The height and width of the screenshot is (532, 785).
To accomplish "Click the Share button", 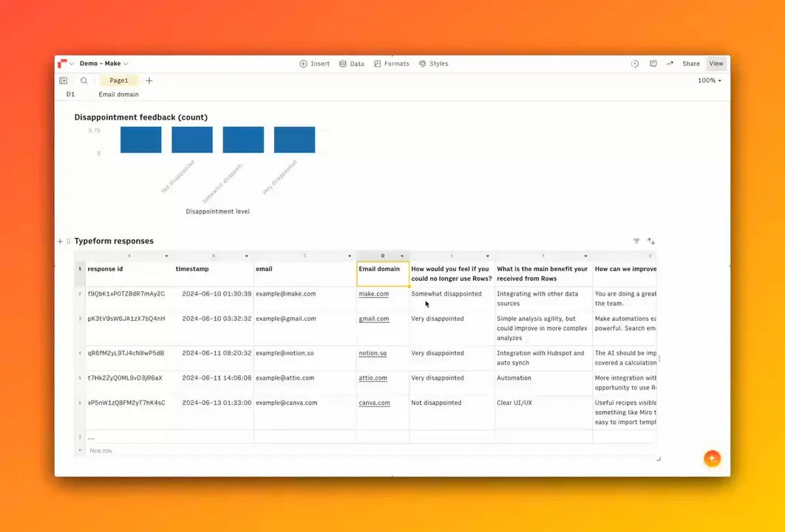I will [x=691, y=64].
